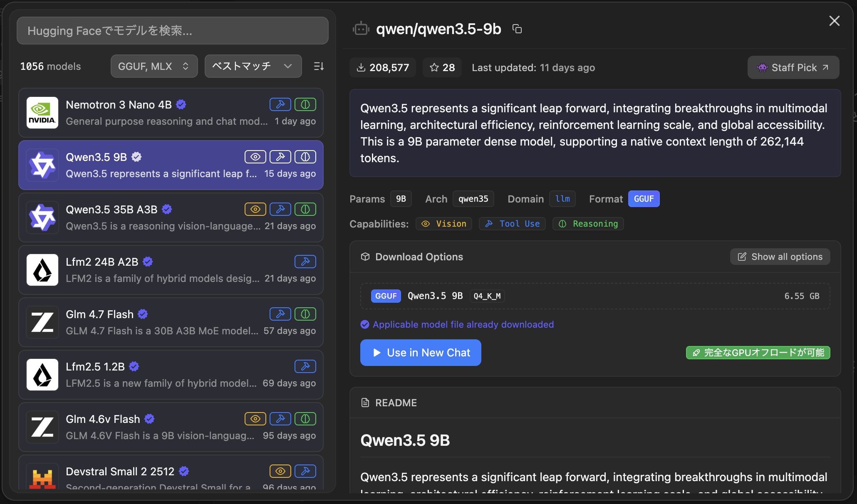Open the ベストマッチ sort dropdown
The width and height of the screenshot is (857, 504).
(x=253, y=66)
